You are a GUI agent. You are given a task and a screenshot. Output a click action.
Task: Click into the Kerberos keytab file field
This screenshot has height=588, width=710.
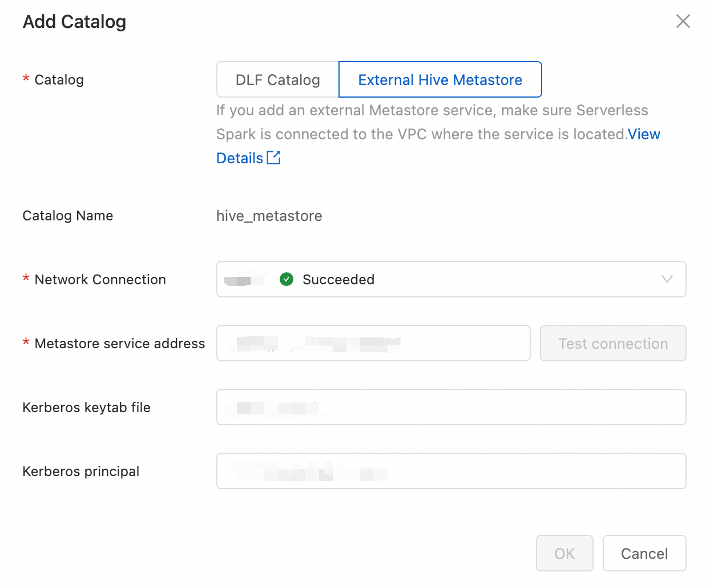[x=451, y=407]
